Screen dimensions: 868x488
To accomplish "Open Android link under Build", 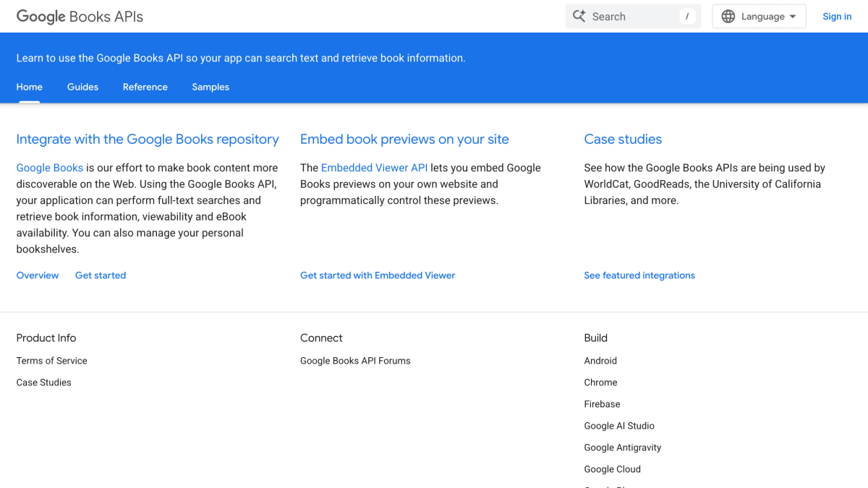I will coord(600,361).
